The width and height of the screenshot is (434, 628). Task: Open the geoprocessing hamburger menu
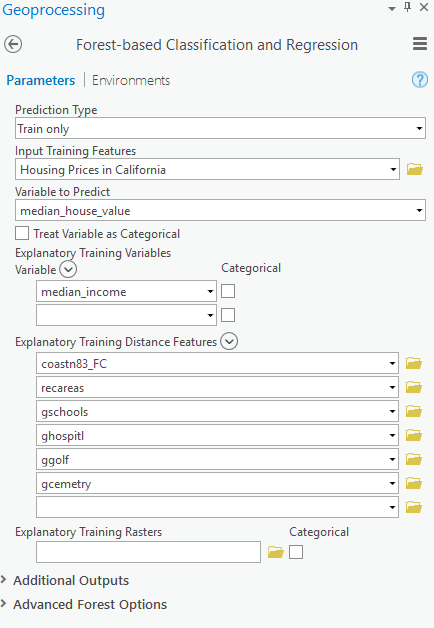tap(420, 44)
